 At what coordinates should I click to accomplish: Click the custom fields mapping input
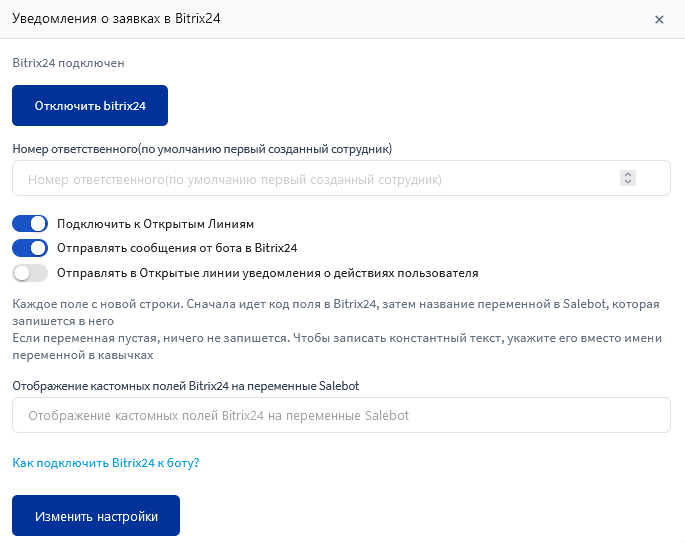pos(341,415)
